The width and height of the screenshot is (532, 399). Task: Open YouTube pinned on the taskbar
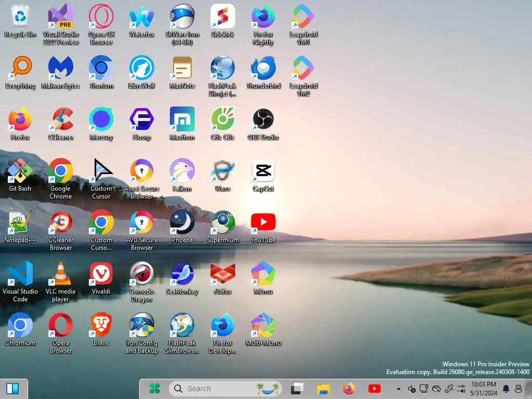[x=374, y=389]
